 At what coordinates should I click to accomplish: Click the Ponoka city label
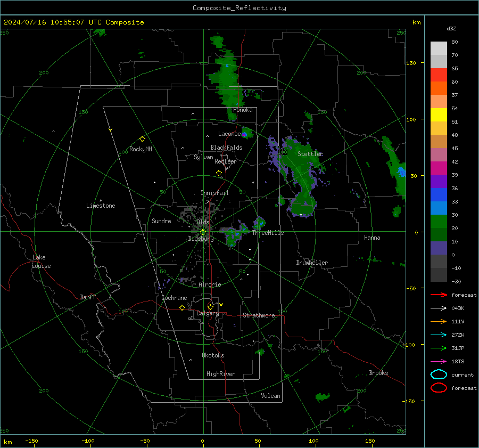point(243,110)
